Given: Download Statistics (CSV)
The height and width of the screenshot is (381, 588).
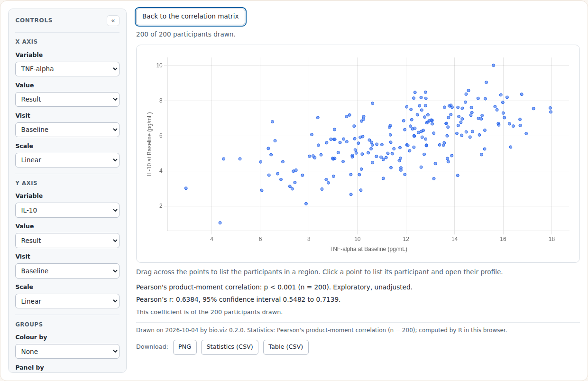Looking at the screenshot, I should (x=230, y=347).
